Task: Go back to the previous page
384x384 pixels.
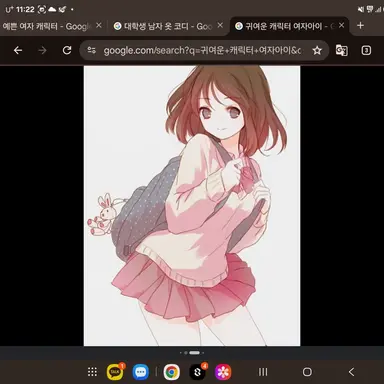Action: coord(18,50)
